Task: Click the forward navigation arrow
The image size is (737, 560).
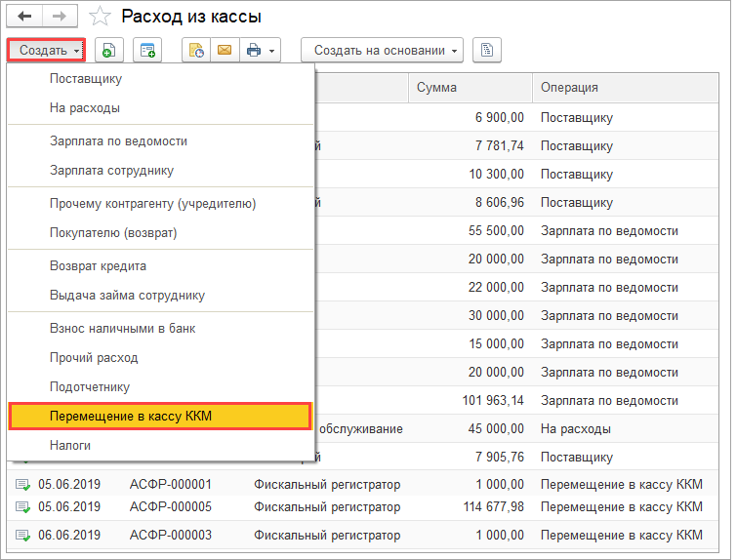Action: (60, 18)
